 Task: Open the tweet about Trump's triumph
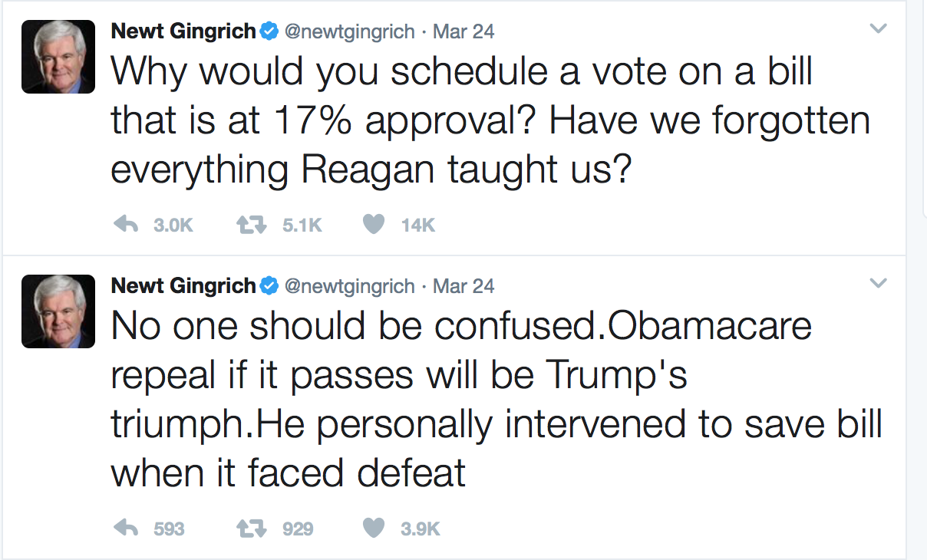[x=460, y=400]
